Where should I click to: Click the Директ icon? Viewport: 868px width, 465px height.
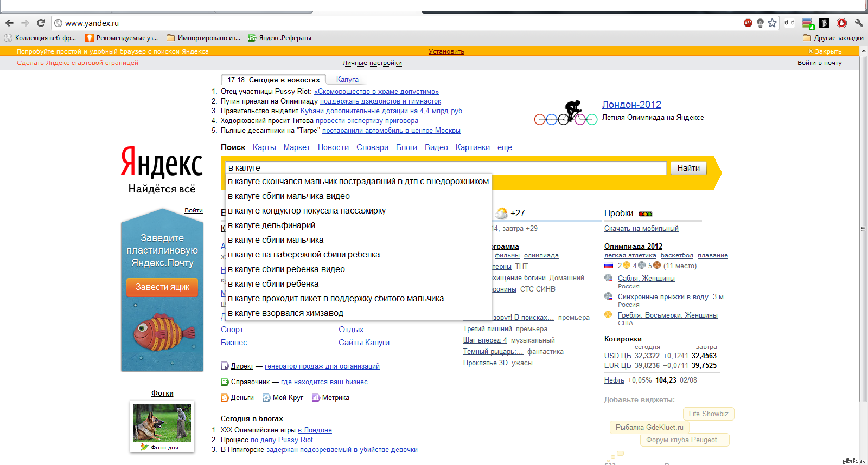pos(225,366)
